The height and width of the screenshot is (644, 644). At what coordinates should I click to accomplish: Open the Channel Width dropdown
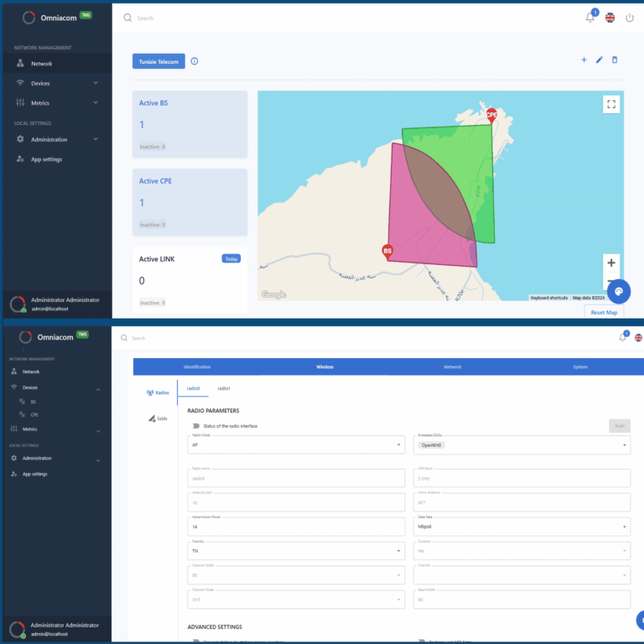(x=296, y=575)
